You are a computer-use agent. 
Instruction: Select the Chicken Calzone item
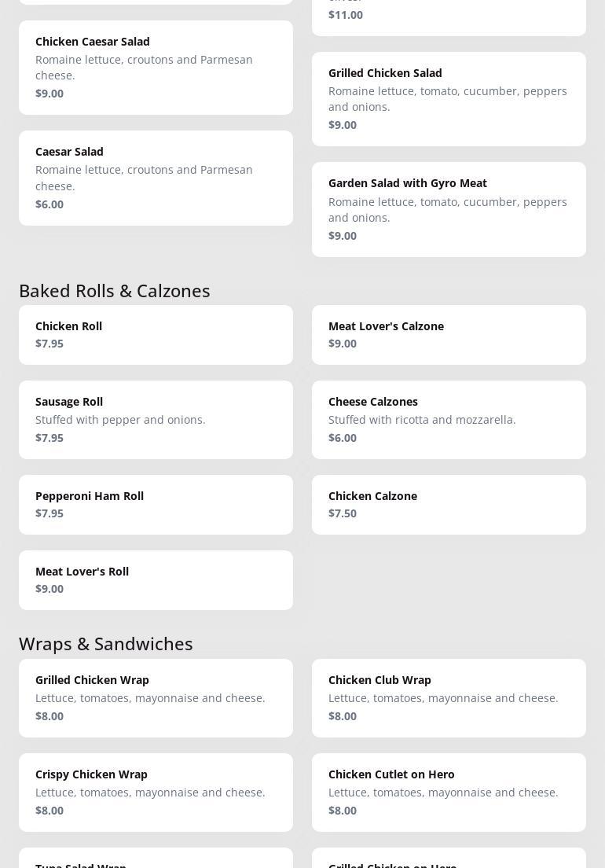(449, 505)
